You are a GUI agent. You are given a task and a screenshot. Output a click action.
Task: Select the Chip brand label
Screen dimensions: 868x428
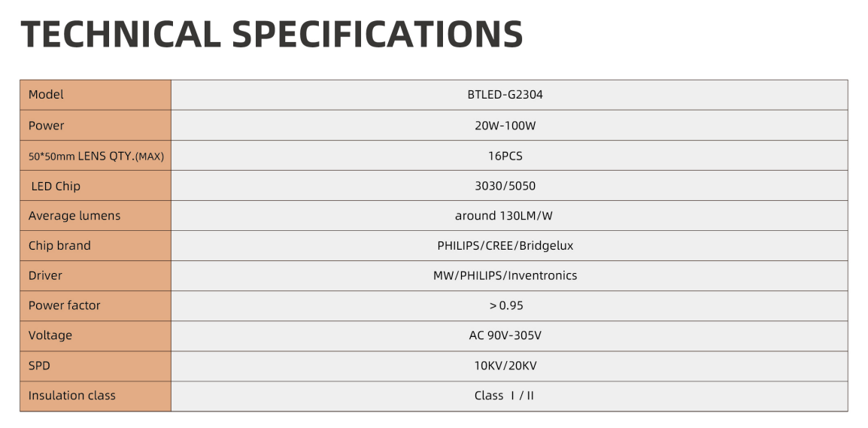click(59, 246)
